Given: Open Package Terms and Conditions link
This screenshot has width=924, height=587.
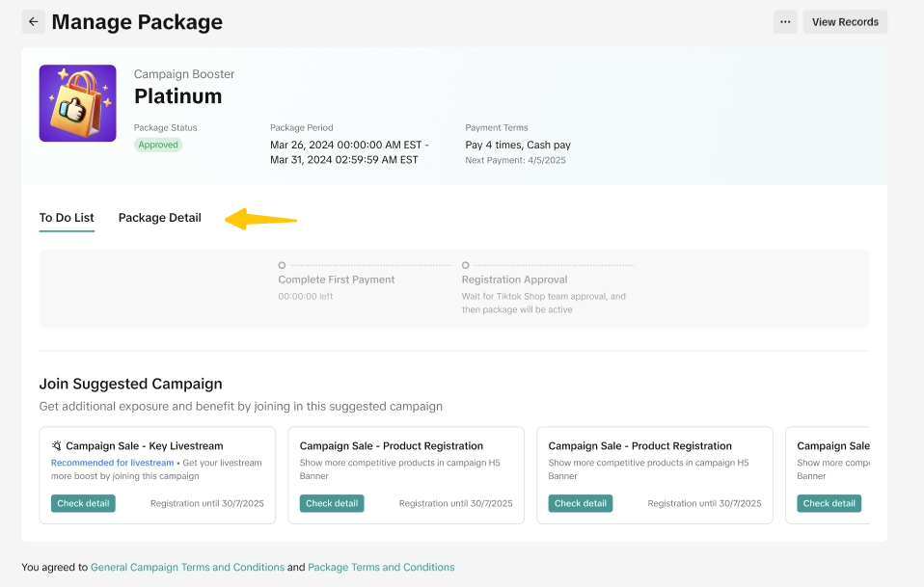Looking at the screenshot, I should coord(381,567).
